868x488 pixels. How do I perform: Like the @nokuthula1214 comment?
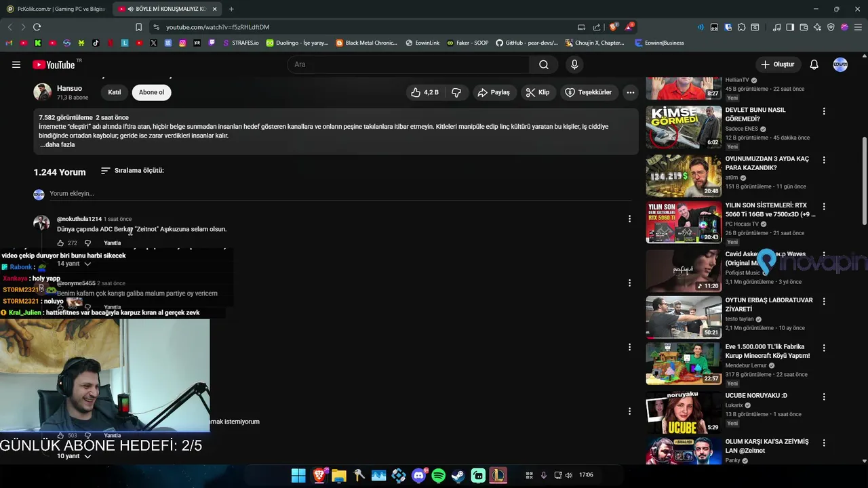coord(60,243)
